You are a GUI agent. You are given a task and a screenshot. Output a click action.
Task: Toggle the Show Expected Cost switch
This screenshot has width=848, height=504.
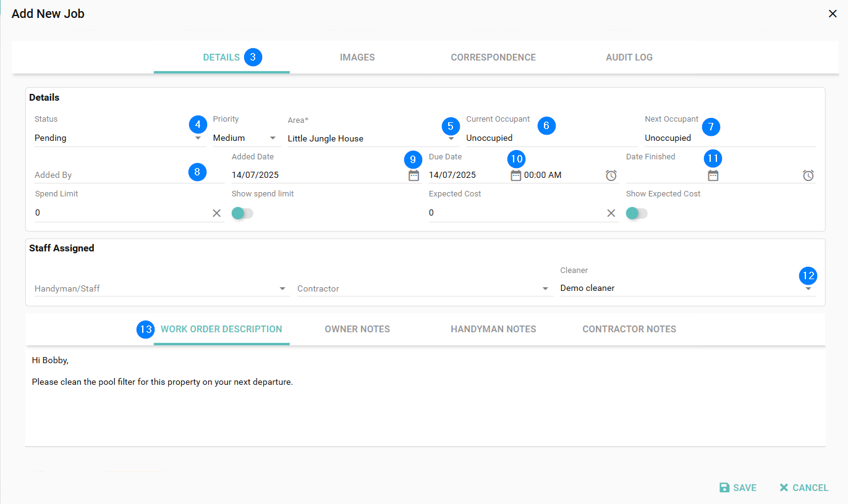tap(637, 213)
